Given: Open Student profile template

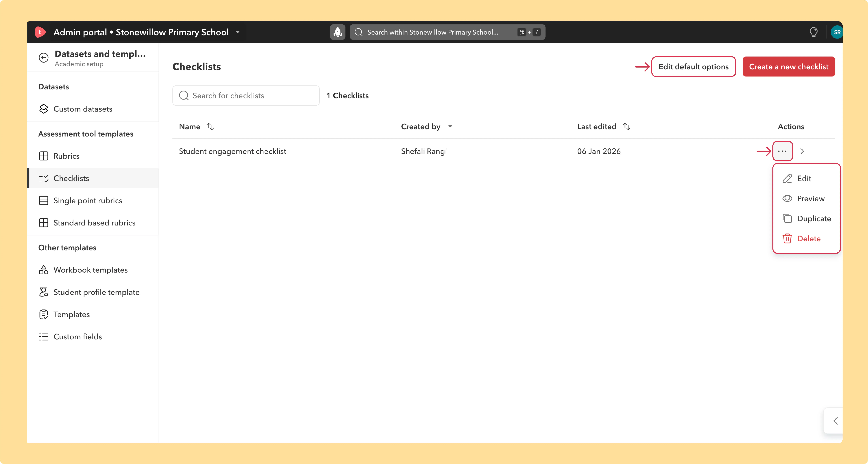Looking at the screenshot, I should (93, 292).
